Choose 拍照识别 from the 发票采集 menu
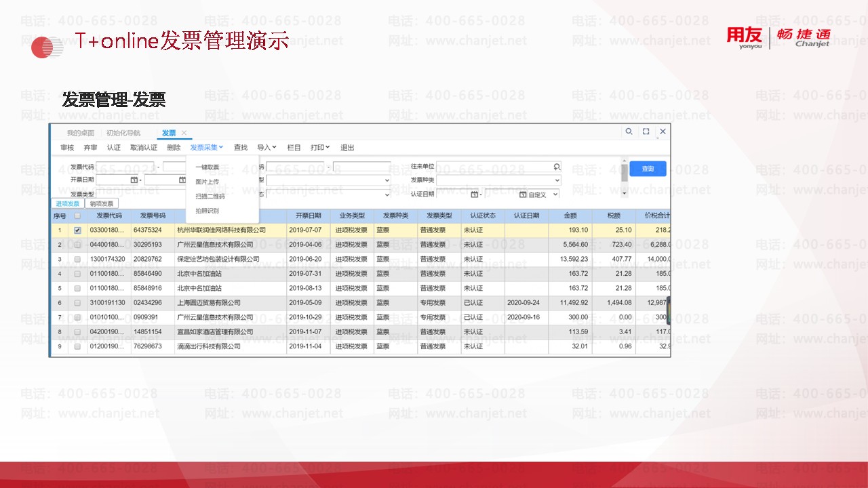The image size is (868, 488). coord(208,211)
